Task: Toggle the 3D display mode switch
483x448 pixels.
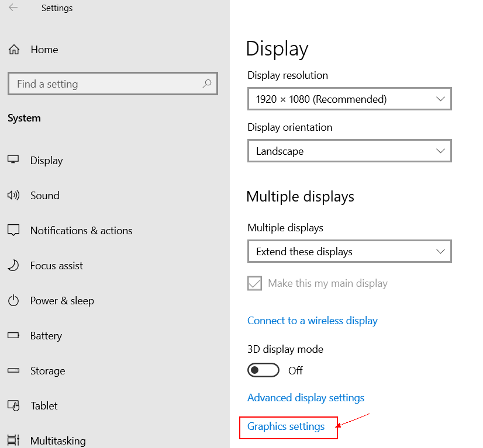Action: (263, 370)
